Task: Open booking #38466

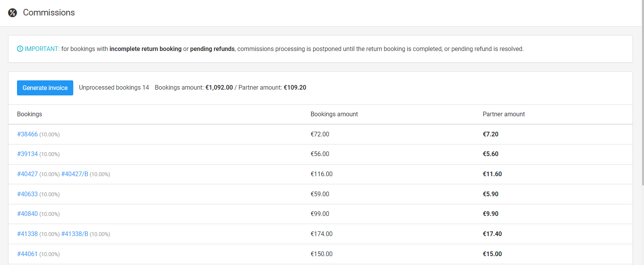Action: (x=27, y=134)
